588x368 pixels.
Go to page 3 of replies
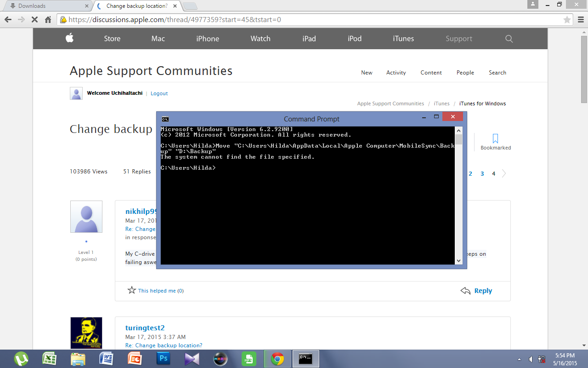pos(482,174)
